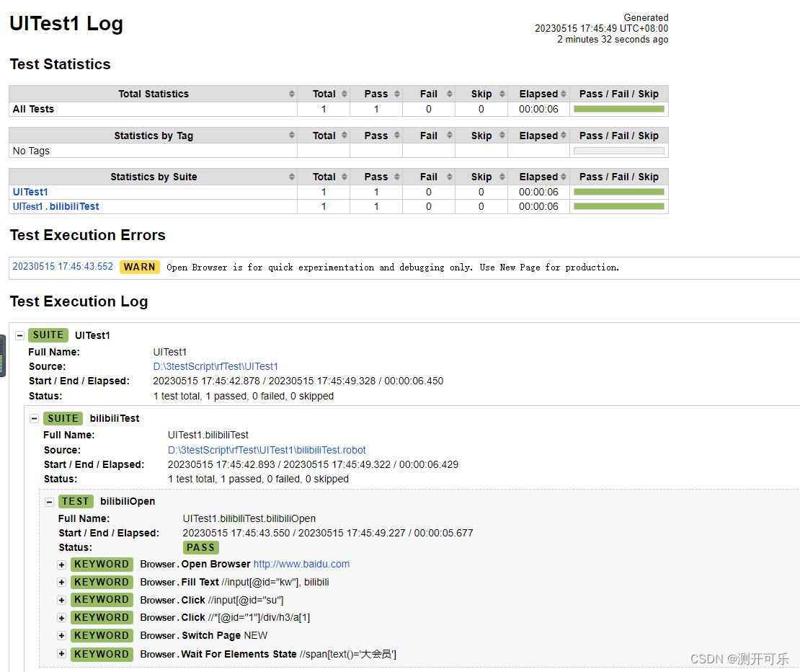Sort Statistics by Tag by Fail

point(450,136)
